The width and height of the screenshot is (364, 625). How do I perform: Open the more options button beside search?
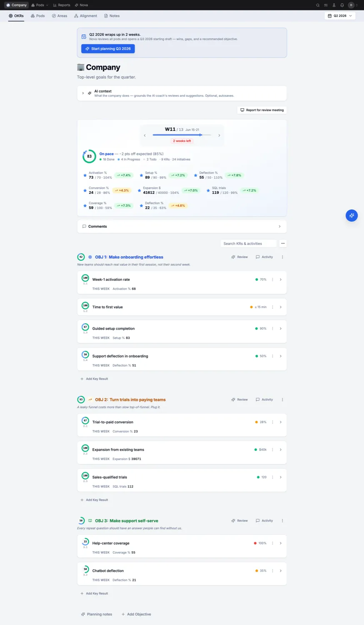pos(283,243)
